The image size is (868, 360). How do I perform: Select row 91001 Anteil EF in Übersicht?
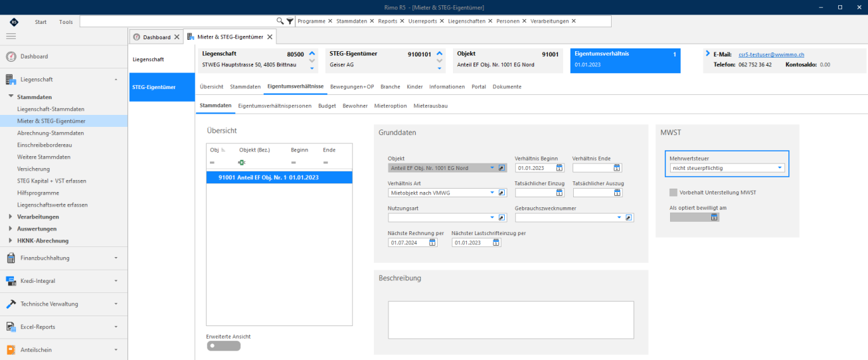[280, 177]
